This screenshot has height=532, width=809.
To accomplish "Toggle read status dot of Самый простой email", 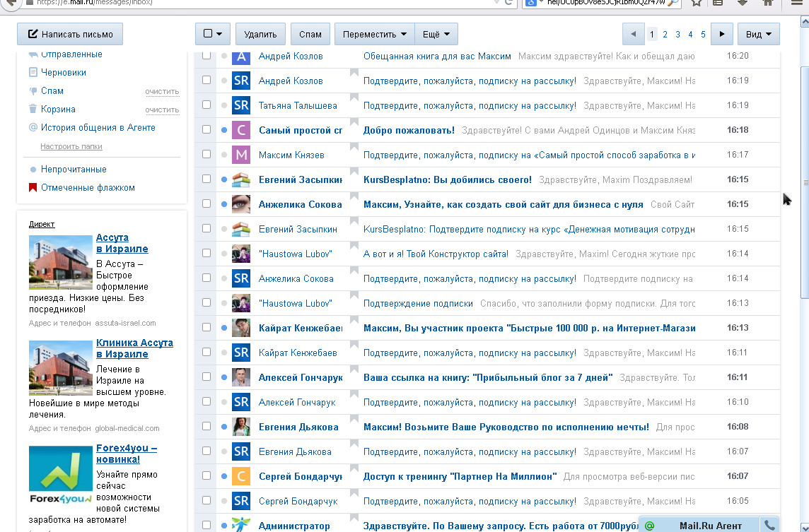I will [224, 130].
